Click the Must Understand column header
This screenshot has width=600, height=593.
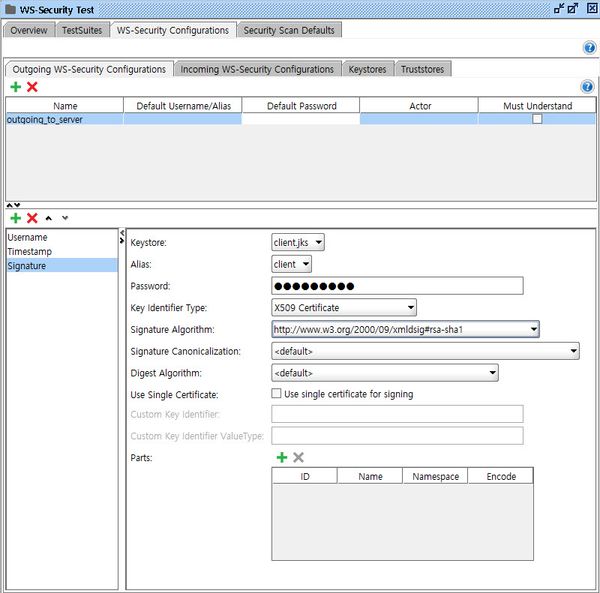coord(537,106)
